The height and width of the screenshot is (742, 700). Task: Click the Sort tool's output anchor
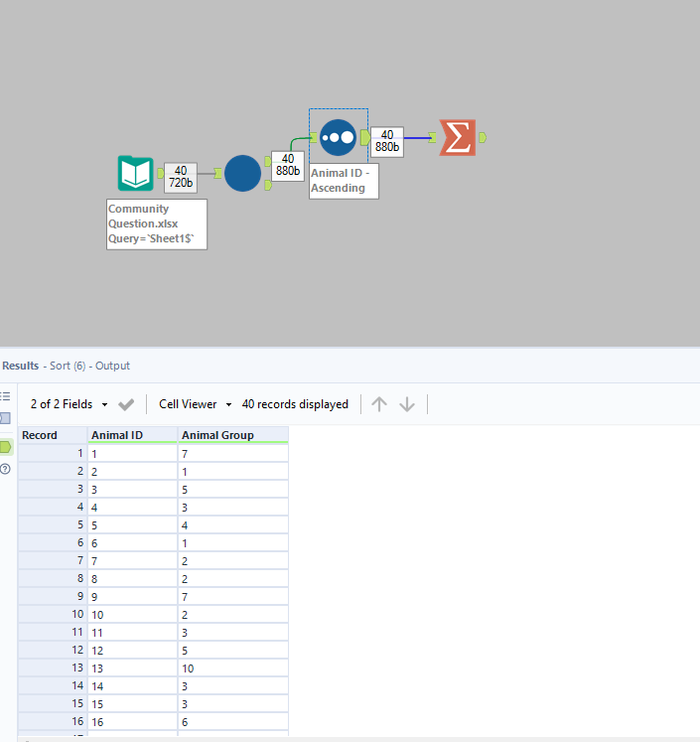coord(365,137)
